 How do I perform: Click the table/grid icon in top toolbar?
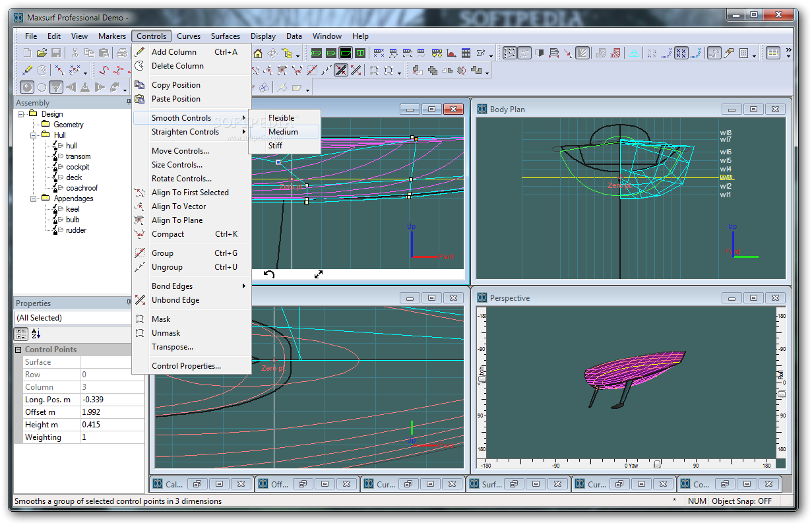click(x=466, y=53)
